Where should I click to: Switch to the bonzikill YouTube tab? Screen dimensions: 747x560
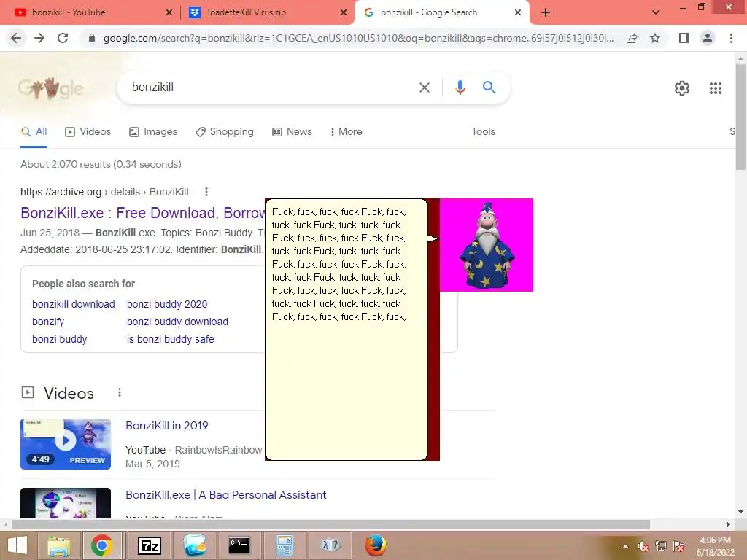(x=90, y=12)
